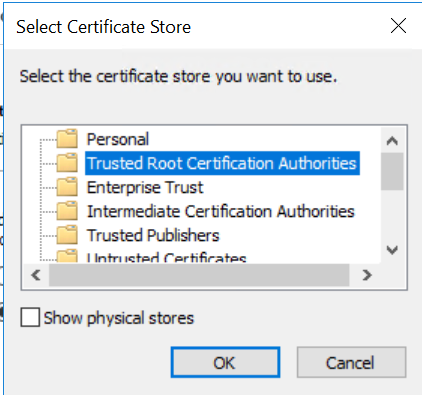Confirm selection with the OK button
422x395 pixels.
pyautogui.click(x=225, y=362)
